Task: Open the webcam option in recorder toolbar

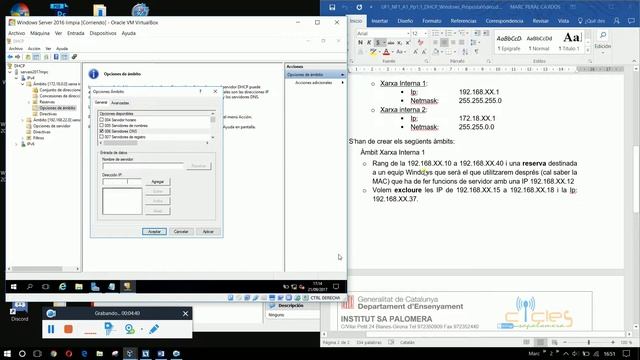Action: click(x=130, y=329)
